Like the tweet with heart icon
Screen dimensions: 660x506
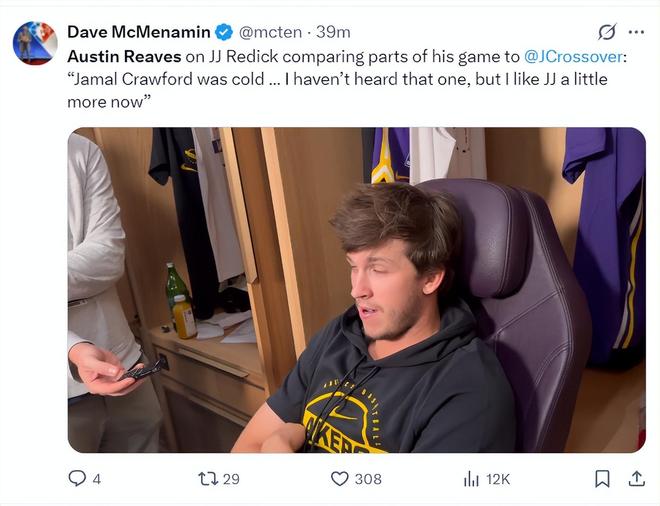[x=340, y=479]
